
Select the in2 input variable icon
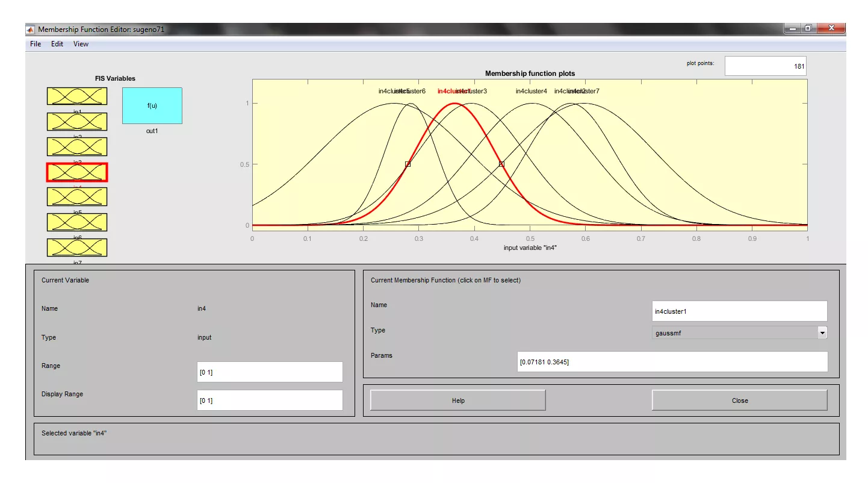77,122
